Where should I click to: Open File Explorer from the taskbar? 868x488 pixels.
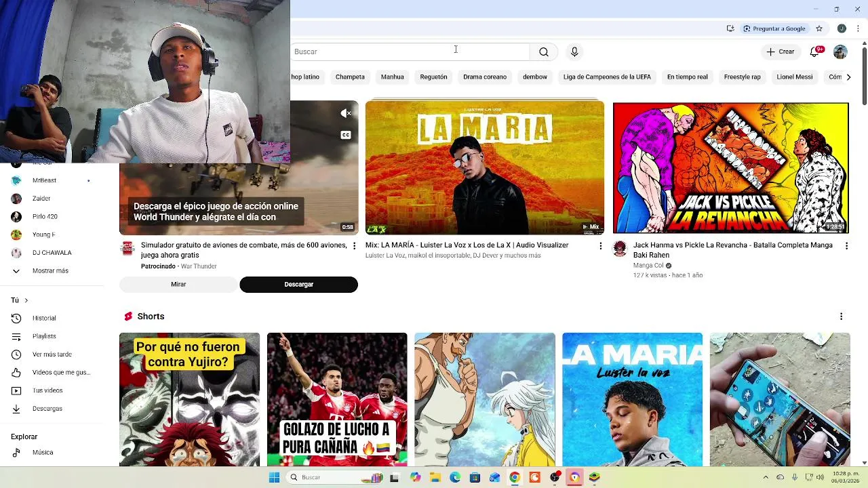tap(435, 478)
